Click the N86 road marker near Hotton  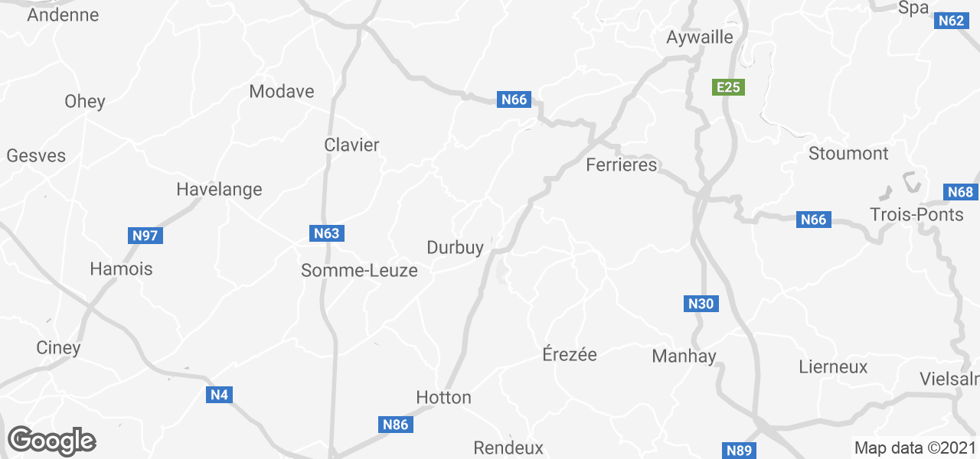[396, 425]
